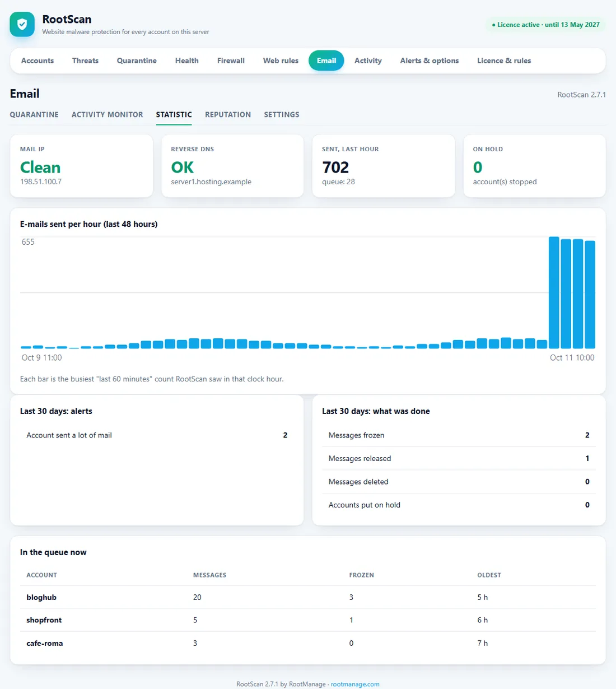Select the shopfront account in queue
The image size is (616, 689).
[44, 620]
